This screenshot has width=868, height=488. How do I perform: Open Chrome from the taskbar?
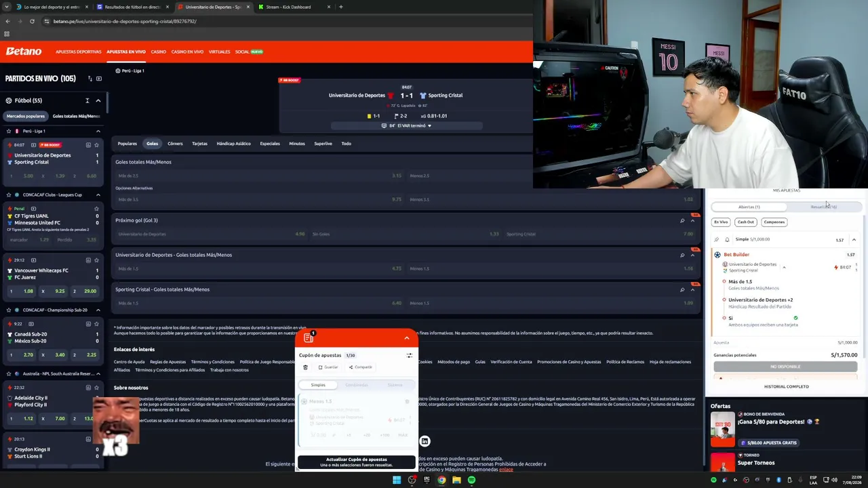pos(441,480)
